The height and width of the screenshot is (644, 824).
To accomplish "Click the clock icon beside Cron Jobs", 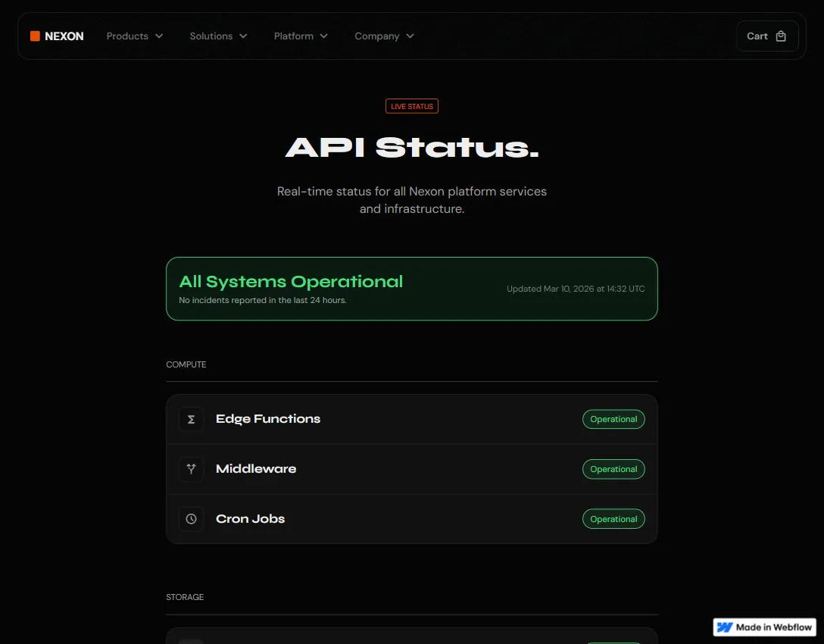I will pyautogui.click(x=191, y=519).
